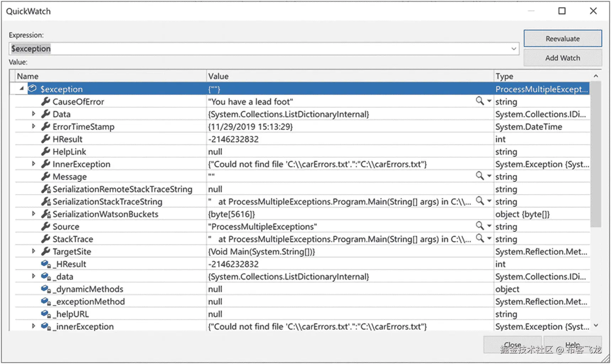Click private field icon beside _dynamicMethods
611x364 pixels.
45,289
